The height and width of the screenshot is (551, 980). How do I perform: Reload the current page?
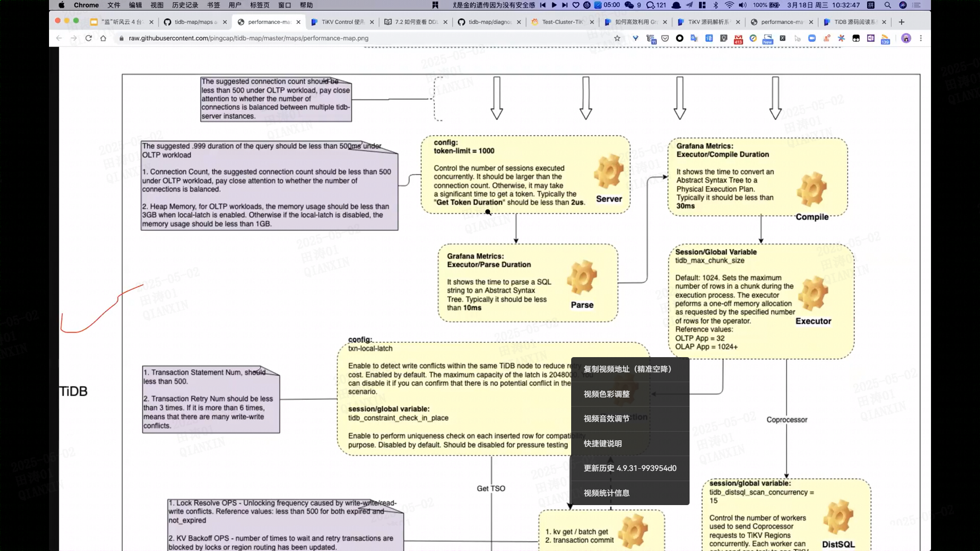88,38
